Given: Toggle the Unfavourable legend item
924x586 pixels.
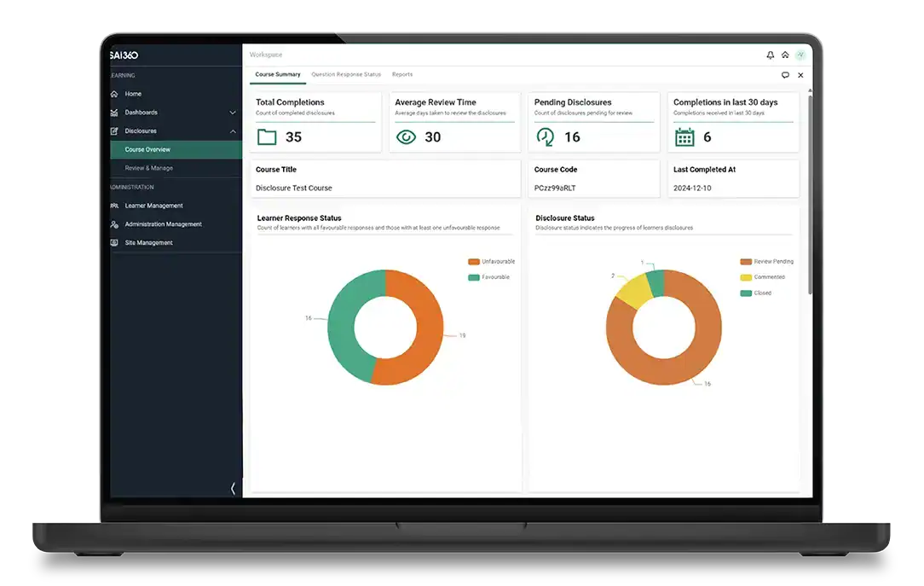Looking at the screenshot, I should click(x=491, y=262).
